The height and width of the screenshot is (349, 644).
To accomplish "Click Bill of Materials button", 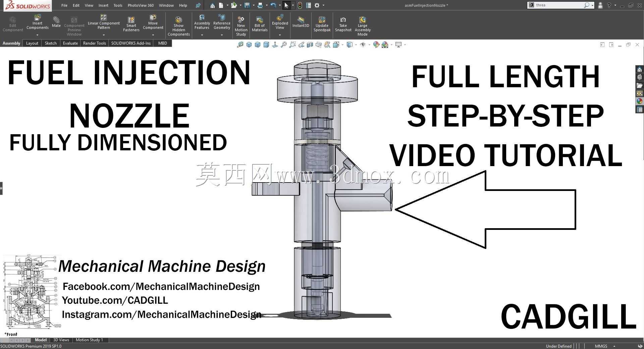I will (260, 24).
